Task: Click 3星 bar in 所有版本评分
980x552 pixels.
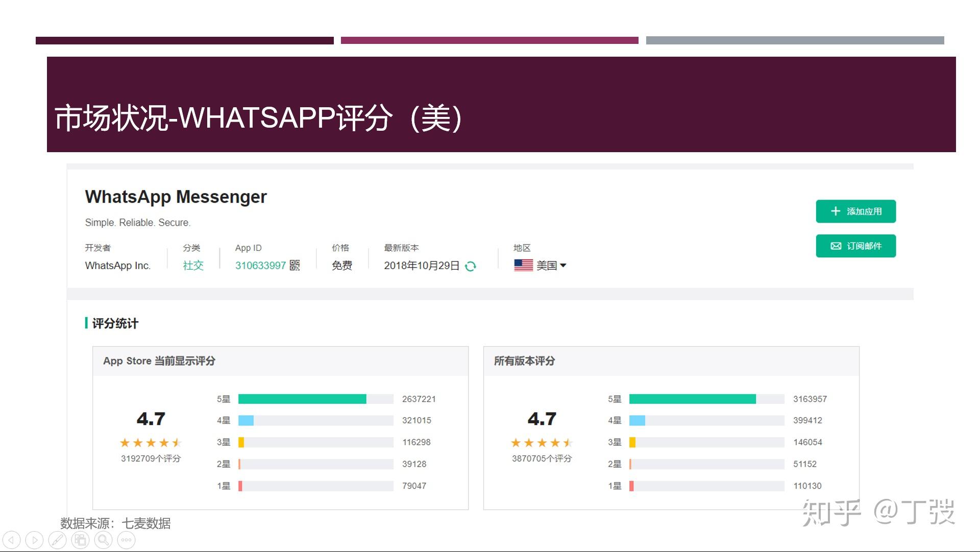Action: coord(707,442)
